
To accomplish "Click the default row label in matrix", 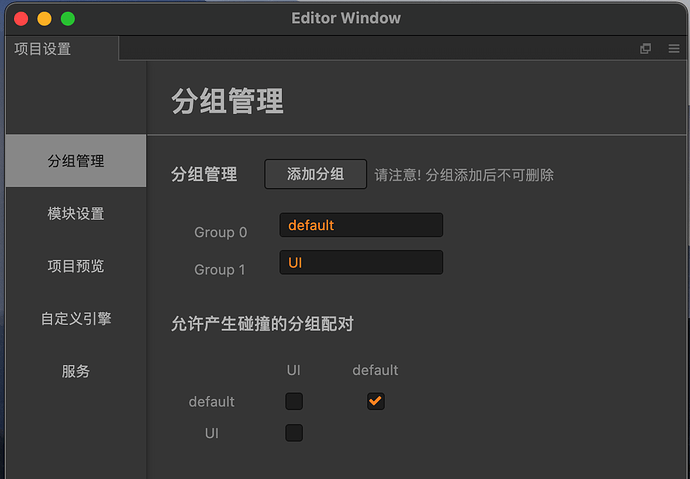I will (x=212, y=402).
